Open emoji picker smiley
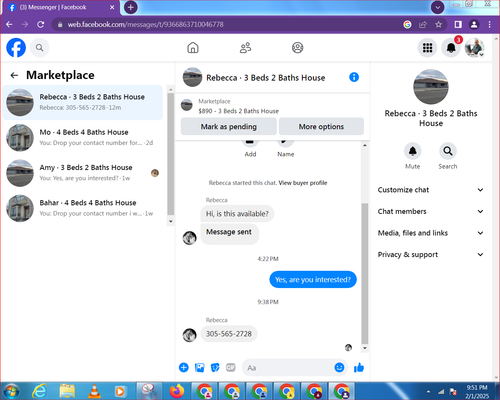 tap(339, 367)
